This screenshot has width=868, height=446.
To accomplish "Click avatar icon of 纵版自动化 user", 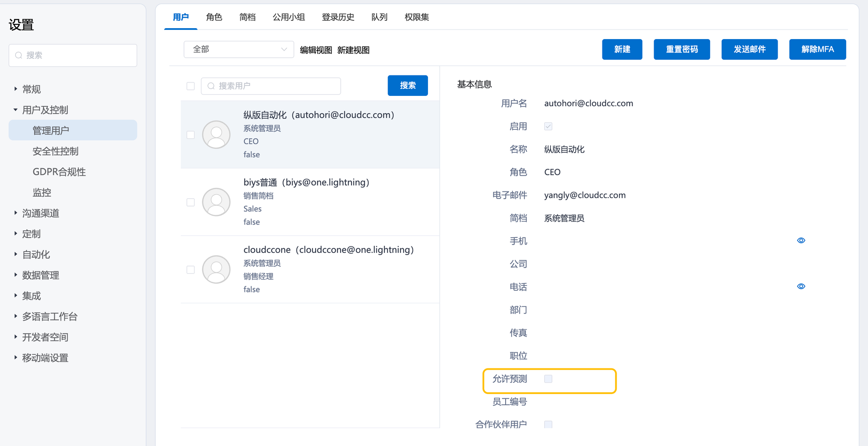I will [x=216, y=134].
